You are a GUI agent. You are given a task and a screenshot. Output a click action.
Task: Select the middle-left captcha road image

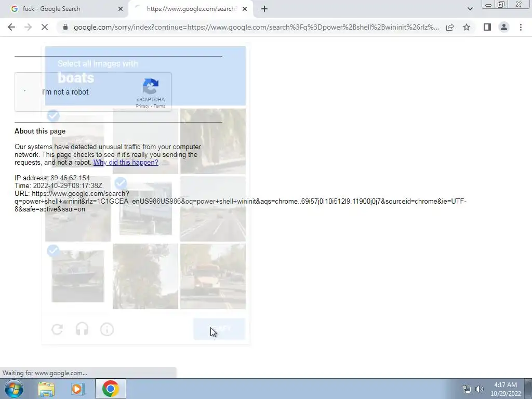78,209
